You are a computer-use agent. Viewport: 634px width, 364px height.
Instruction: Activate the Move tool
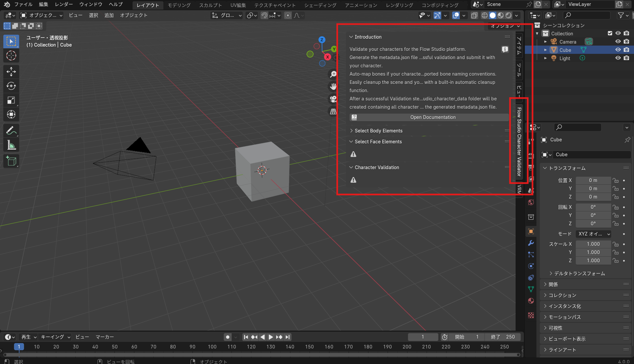(x=11, y=72)
